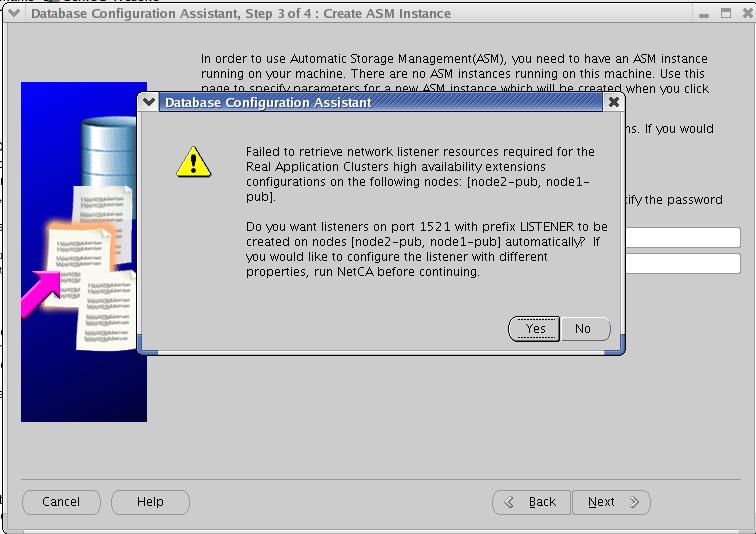The height and width of the screenshot is (534, 756).
Task: Open the dialog's window menu arrow
Action: pyautogui.click(x=149, y=102)
